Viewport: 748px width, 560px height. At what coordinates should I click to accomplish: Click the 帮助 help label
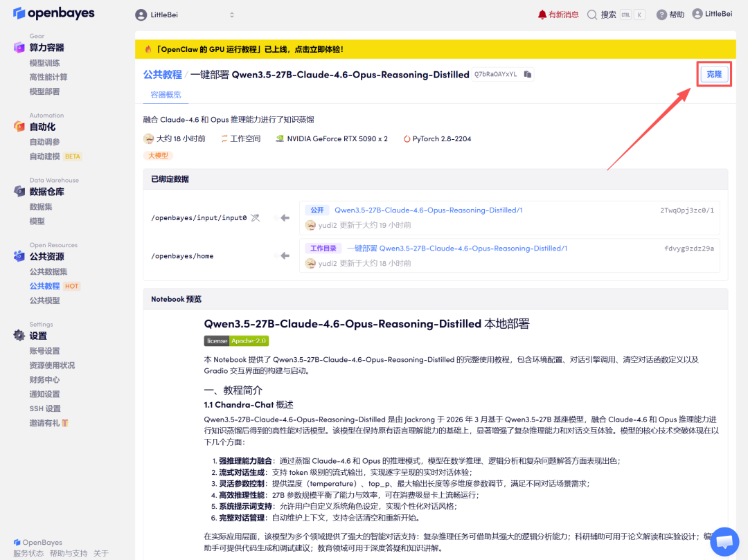677,15
